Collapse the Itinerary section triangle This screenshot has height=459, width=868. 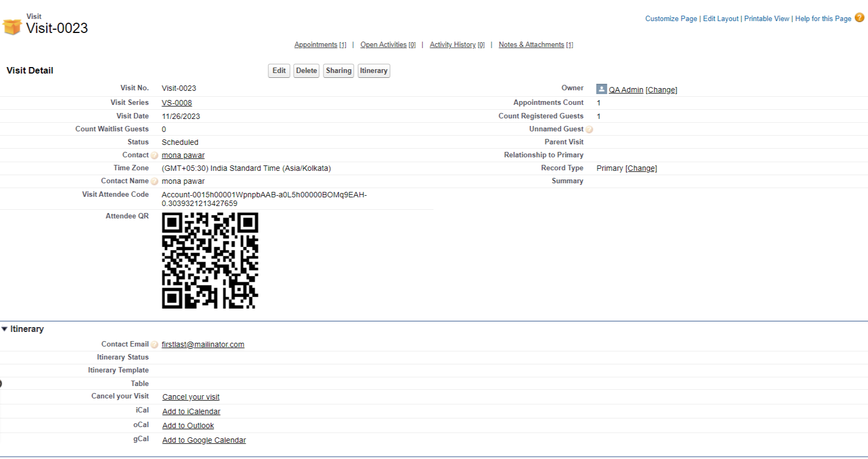(x=4, y=329)
